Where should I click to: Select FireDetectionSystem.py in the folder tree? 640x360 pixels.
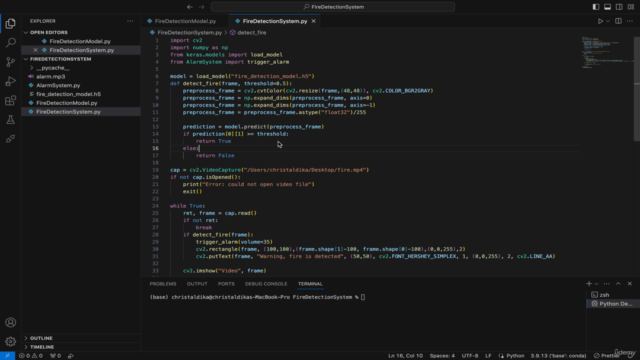pos(81,112)
